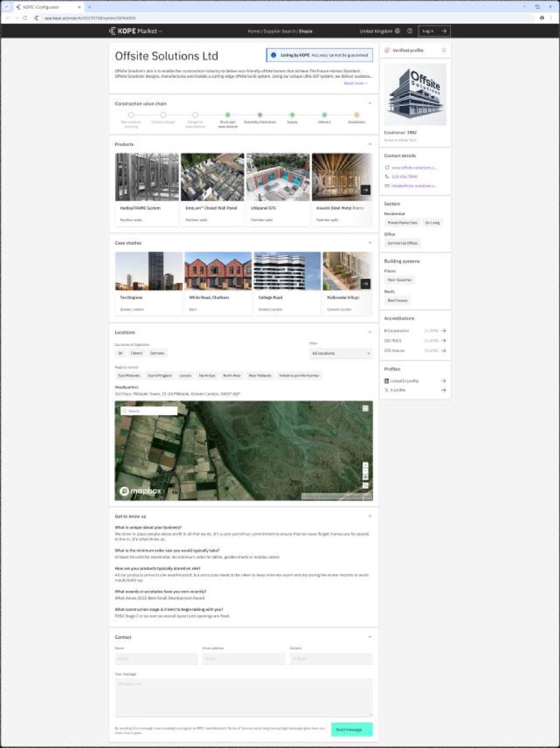The height and width of the screenshot is (748, 560).
Task: Select the London region chip
Action: coord(185,376)
